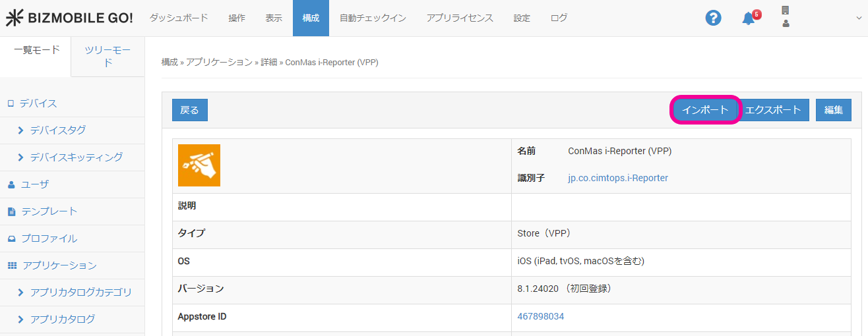The width and height of the screenshot is (868, 336).
Task: Open the テンプレート sidebar item
Action: [49, 211]
